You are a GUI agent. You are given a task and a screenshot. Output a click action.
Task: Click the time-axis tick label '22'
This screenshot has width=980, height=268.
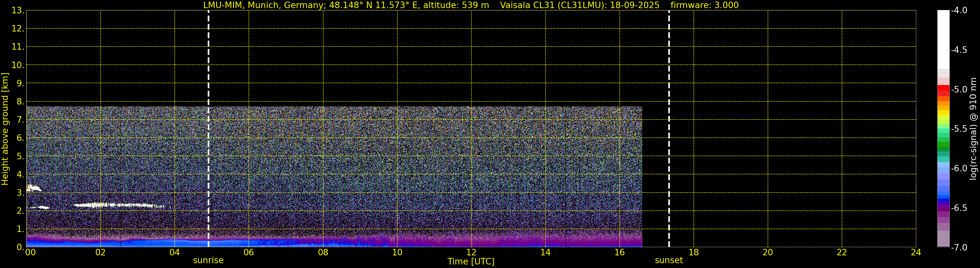[x=842, y=252]
